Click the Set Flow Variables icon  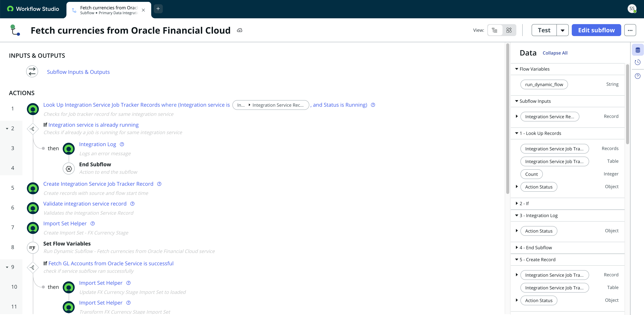coord(33,248)
